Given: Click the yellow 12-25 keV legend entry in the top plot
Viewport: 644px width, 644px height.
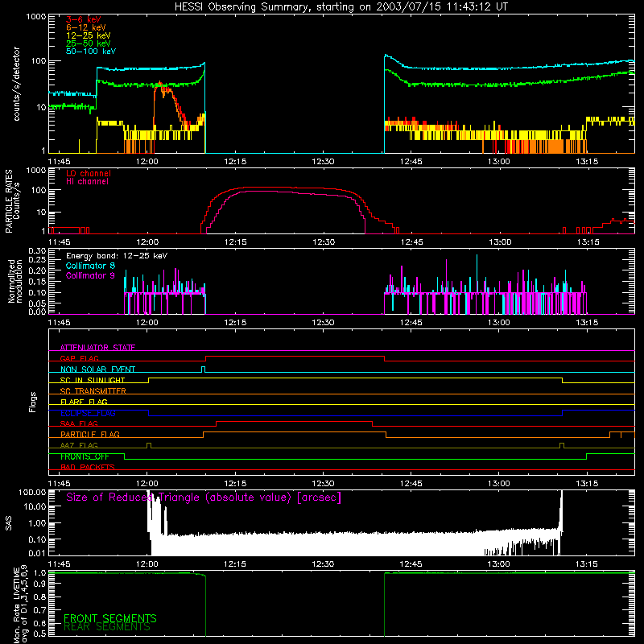Looking at the screenshot, I should click(x=88, y=35).
